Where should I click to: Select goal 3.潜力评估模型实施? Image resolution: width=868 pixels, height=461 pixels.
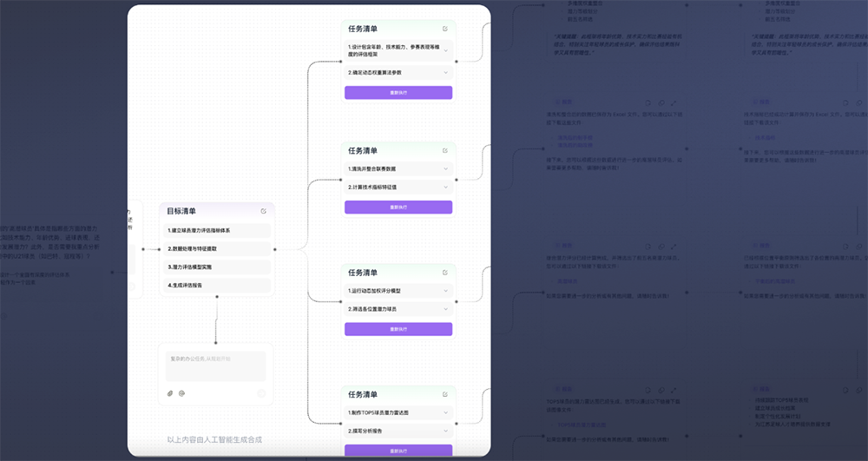217,267
